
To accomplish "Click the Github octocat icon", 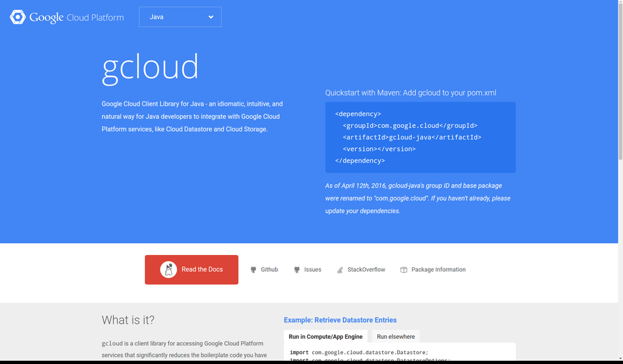I will [x=253, y=270].
